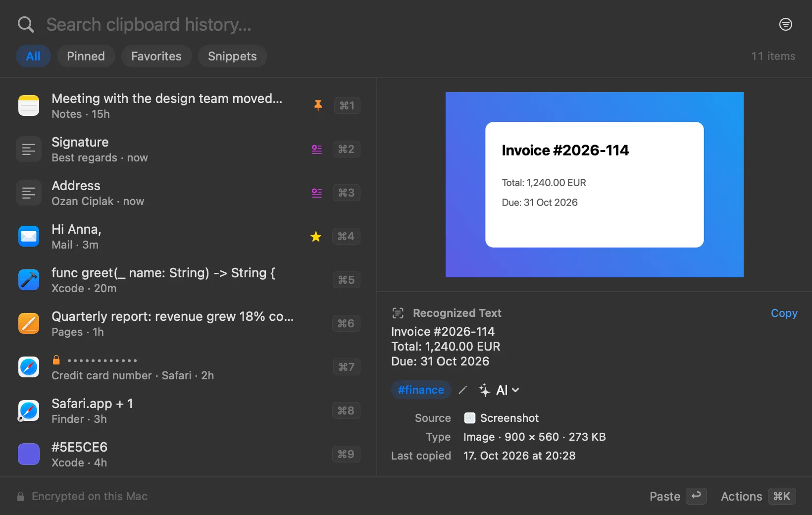The image size is (812, 515).
Task: Click the Safari icon for Credit card number
Action: coord(29,367)
